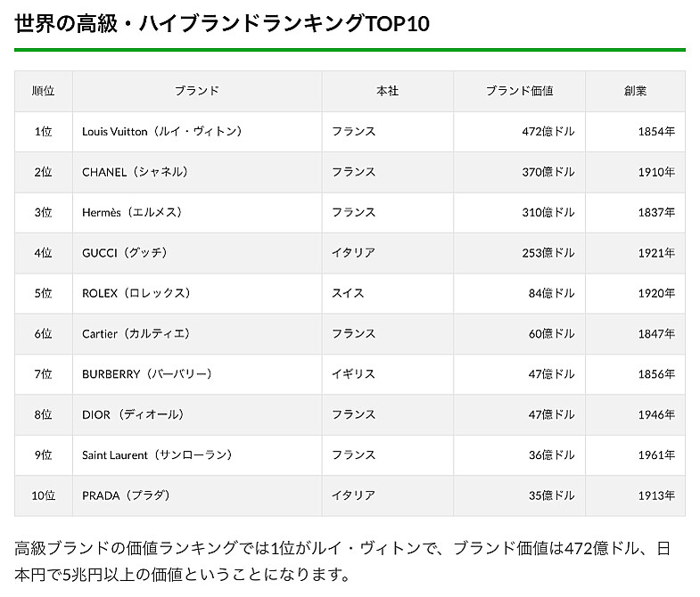The image size is (700, 597).
Task: Select the Louis Vuitton brand cell
Action: pyautogui.click(x=197, y=132)
